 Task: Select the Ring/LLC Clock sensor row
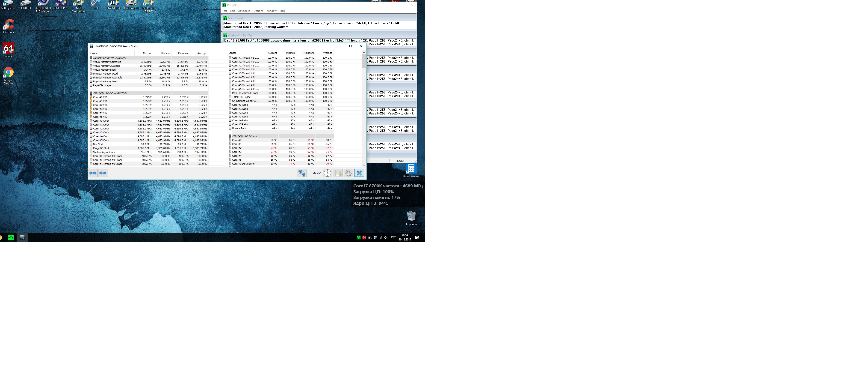click(101, 148)
